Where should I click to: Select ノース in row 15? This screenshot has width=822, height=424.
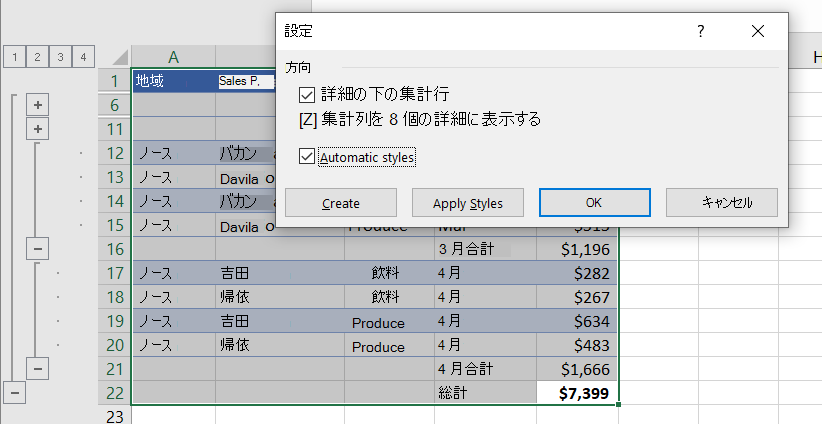click(174, 225)
